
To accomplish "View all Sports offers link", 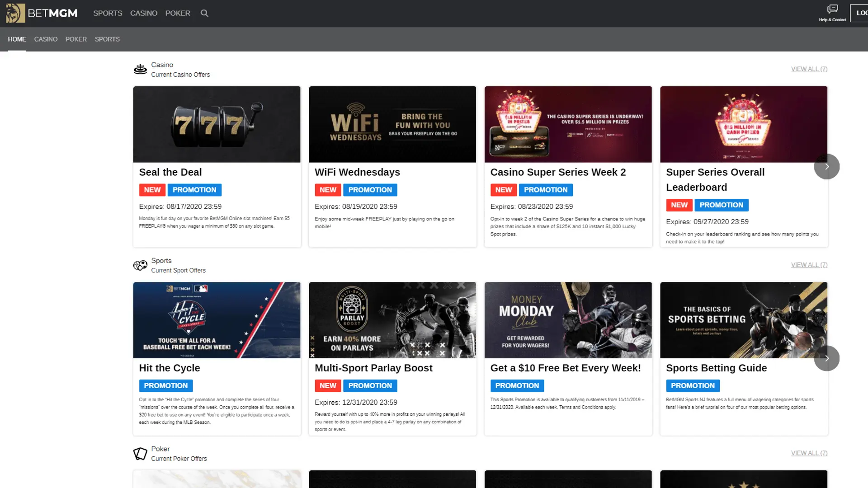I will (809, 265).
